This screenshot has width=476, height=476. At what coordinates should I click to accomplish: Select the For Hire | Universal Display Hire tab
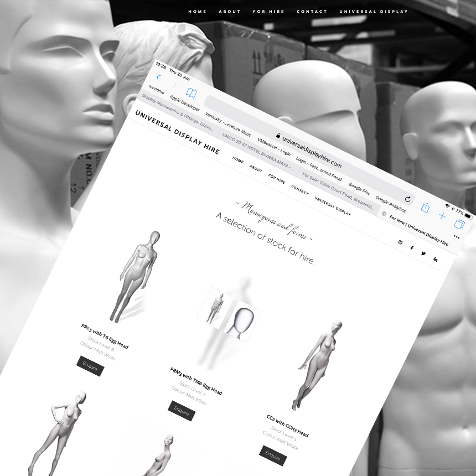click(x=418, y=231)
